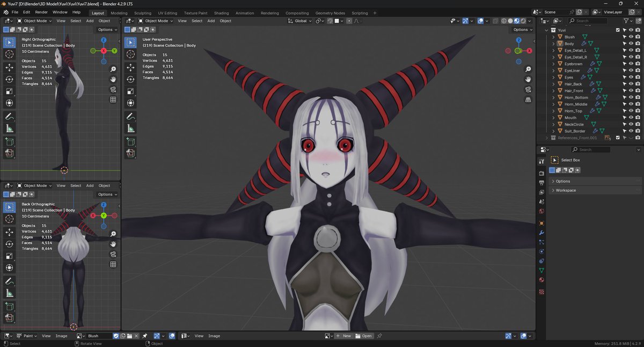Click the properties editor search field
644x347 pixels.
(590, 149)
